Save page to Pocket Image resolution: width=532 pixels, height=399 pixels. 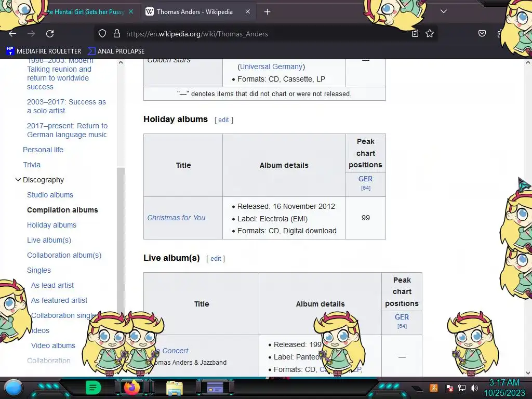(x=482, y=33)
